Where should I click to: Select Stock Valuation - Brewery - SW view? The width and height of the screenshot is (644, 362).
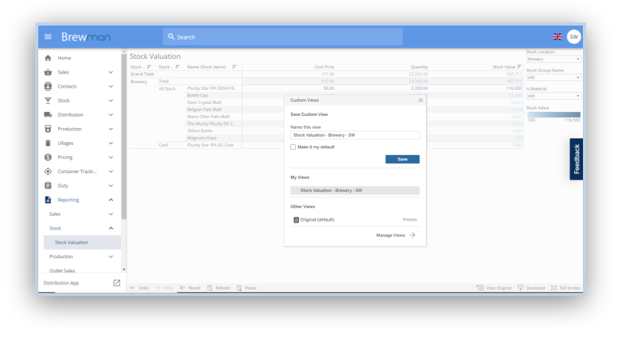[x=355, y=190]
